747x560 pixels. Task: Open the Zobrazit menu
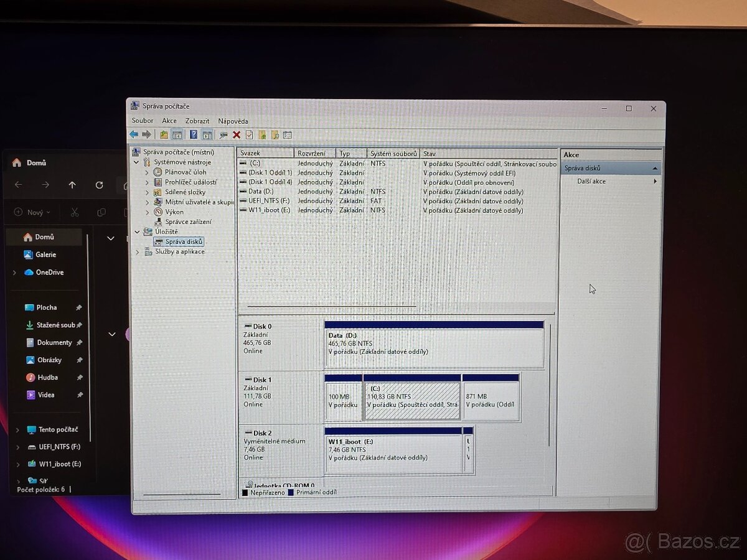pos(196,120)
